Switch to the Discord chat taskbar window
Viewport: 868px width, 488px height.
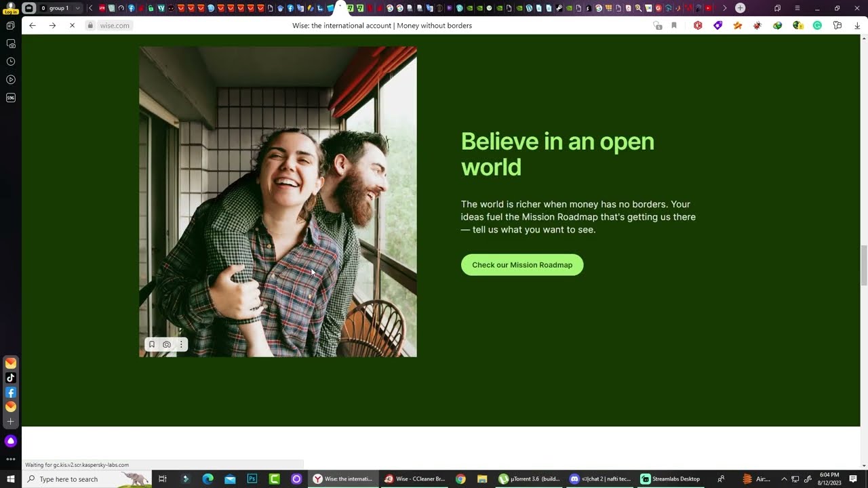pos(601,479)
